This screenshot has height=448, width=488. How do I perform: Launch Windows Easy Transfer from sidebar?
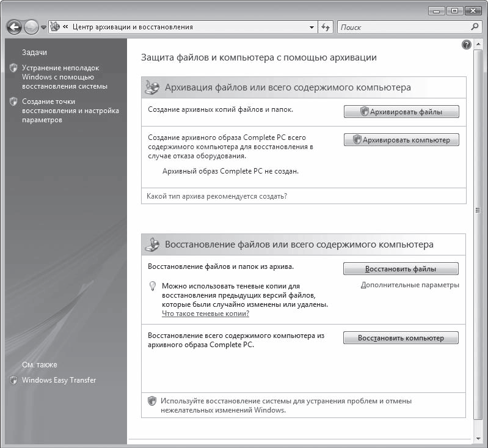click(x=59, y=380)
